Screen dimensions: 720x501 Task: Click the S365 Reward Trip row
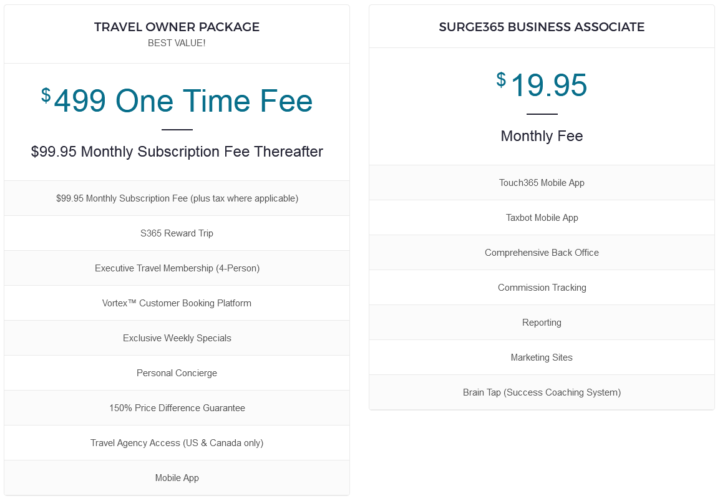pyautogui.click(x=177, y=233)
